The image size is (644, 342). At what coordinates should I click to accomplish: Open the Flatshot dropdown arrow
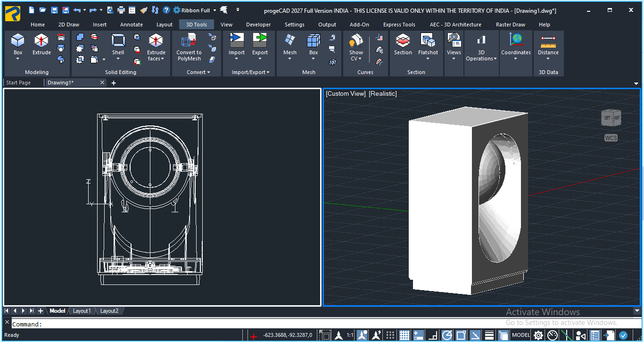point(428,59)
